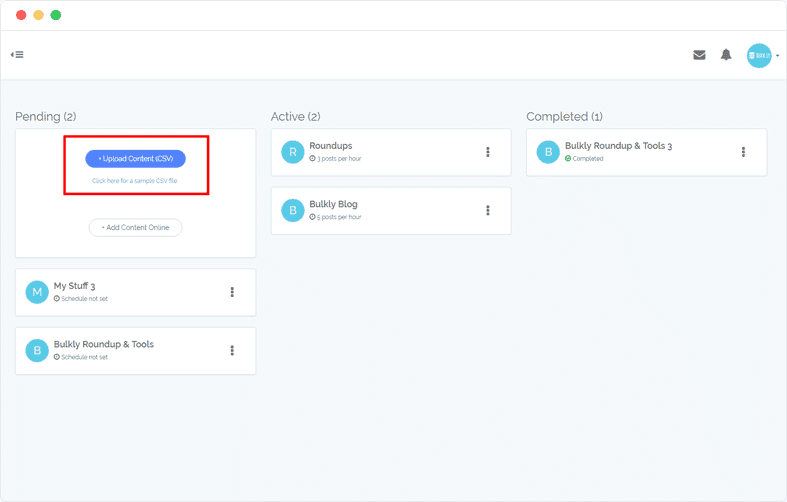This screenshot has height=502, width=787.
Task: Click the Upload Content (CSV) button
Action: point(135,158)
